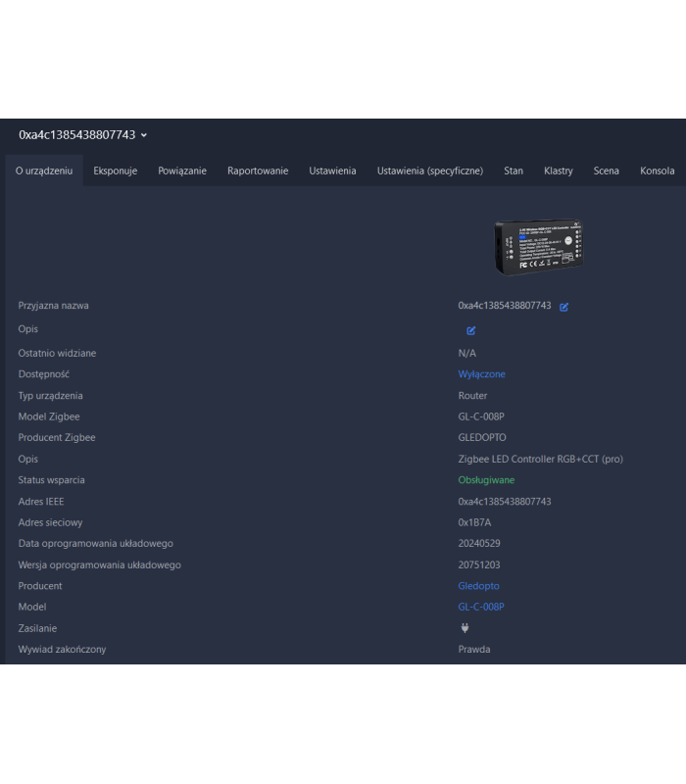The width and height of the screenshot is (686, 784).
Task: Switch to the Eksponuje tab
Action: point(116,171)
